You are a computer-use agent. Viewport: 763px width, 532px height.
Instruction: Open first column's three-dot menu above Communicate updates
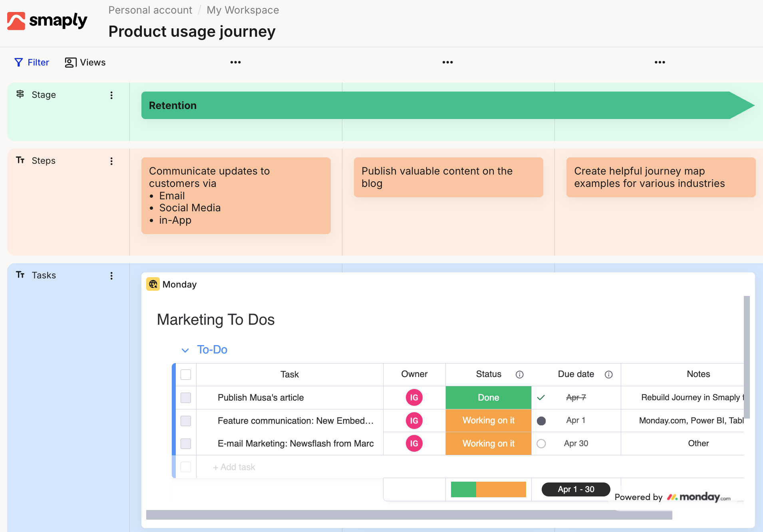click(236, 62)
